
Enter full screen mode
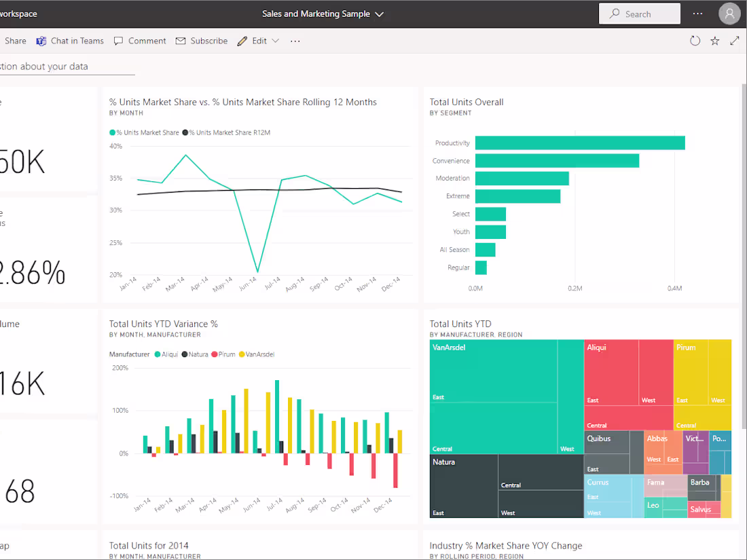pos(735,41)
